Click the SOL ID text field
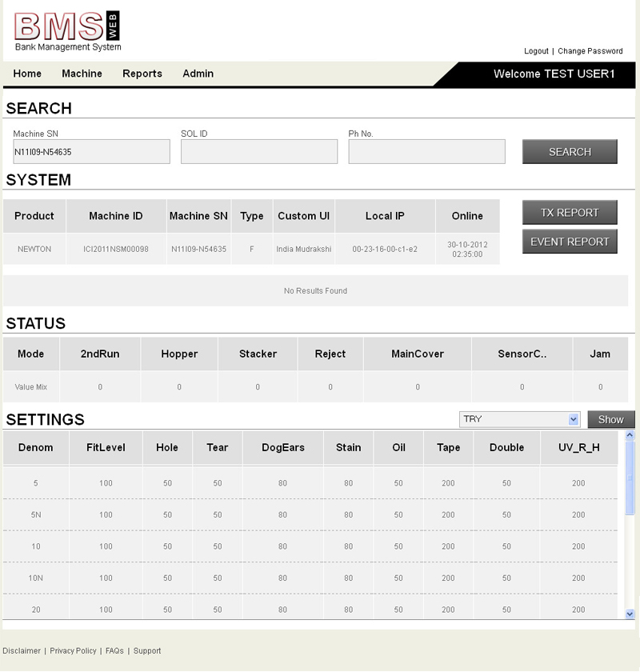Viewport: 640px width, 672px height. [259, 152]
